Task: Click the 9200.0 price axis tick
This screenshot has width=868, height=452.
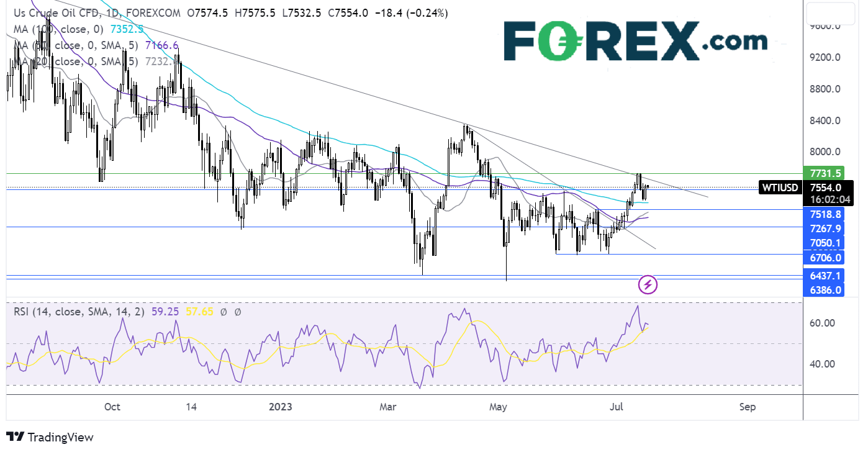Action: 825,57
